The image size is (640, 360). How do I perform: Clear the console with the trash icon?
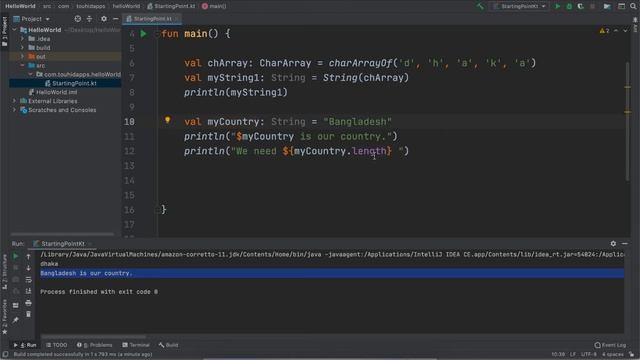(x=28, y=314)
